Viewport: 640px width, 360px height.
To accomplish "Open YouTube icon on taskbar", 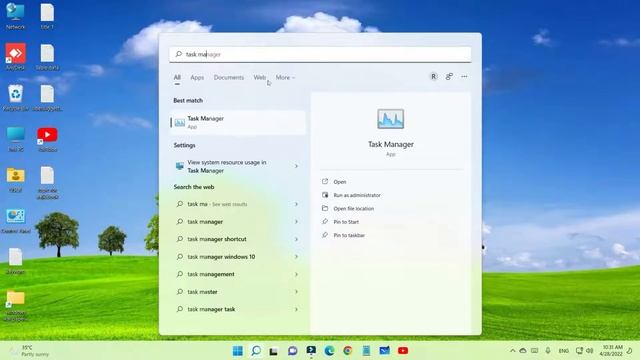I will (403, 351).
